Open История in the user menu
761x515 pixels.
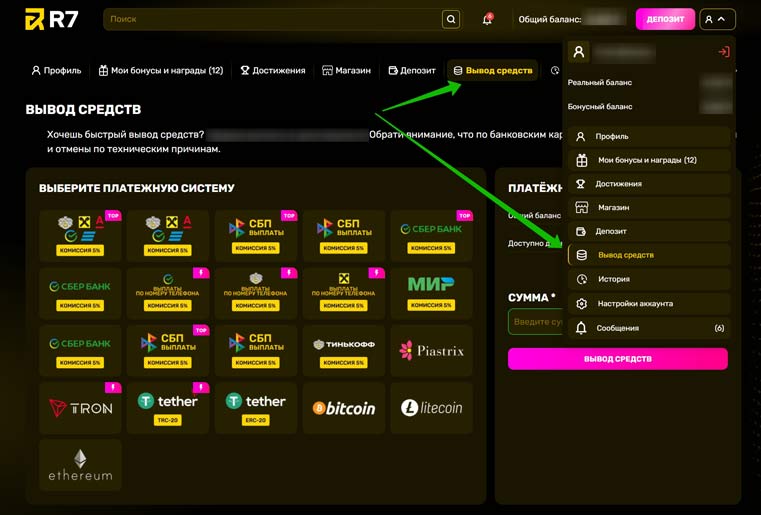tap(613, 279)
